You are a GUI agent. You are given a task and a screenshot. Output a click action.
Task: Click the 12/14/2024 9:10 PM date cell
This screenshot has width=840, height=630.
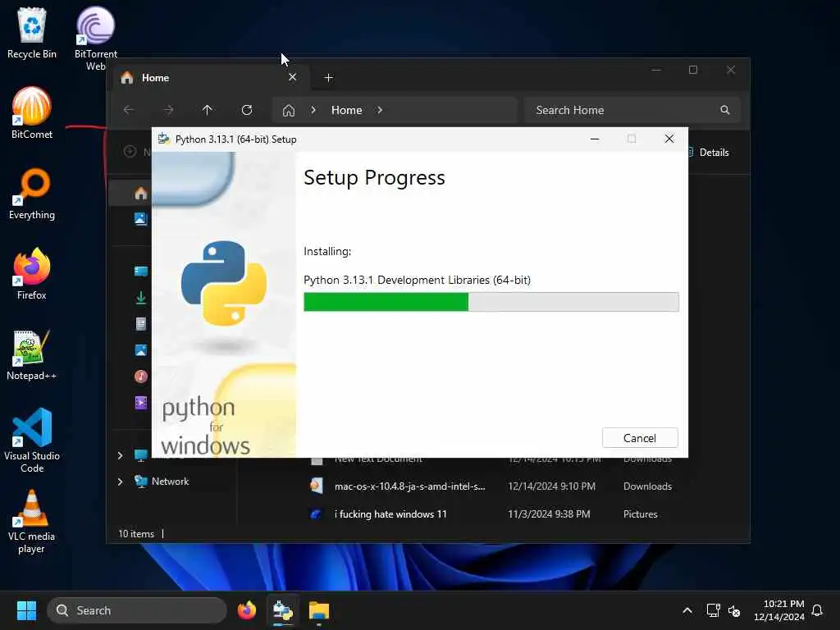pos(552,486)
